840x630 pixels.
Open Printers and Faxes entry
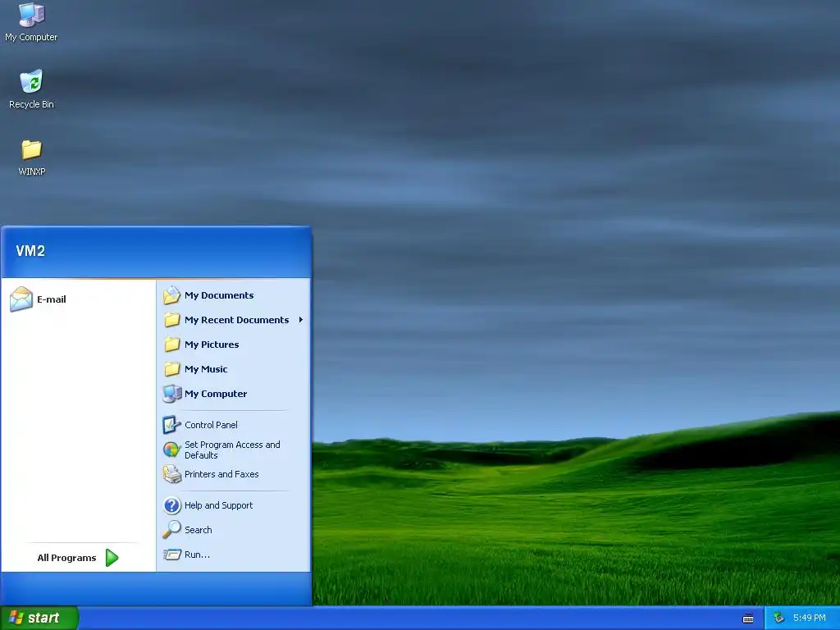tap(235, 474)
